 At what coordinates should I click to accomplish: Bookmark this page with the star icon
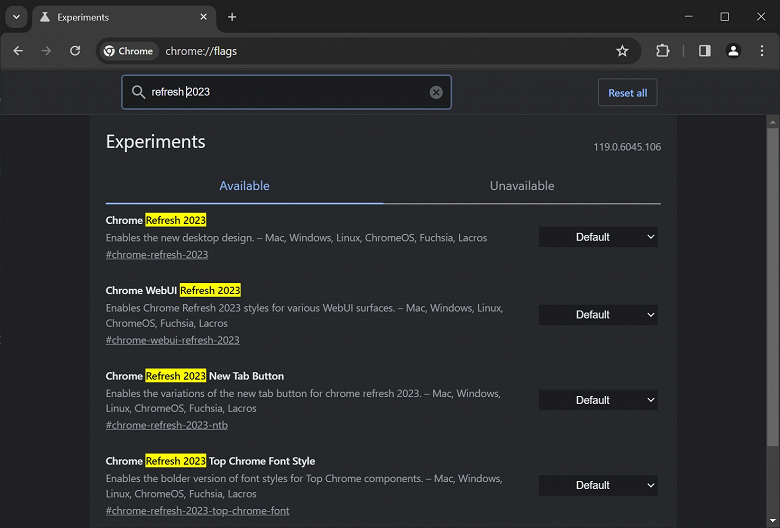(x=622, y=51)
